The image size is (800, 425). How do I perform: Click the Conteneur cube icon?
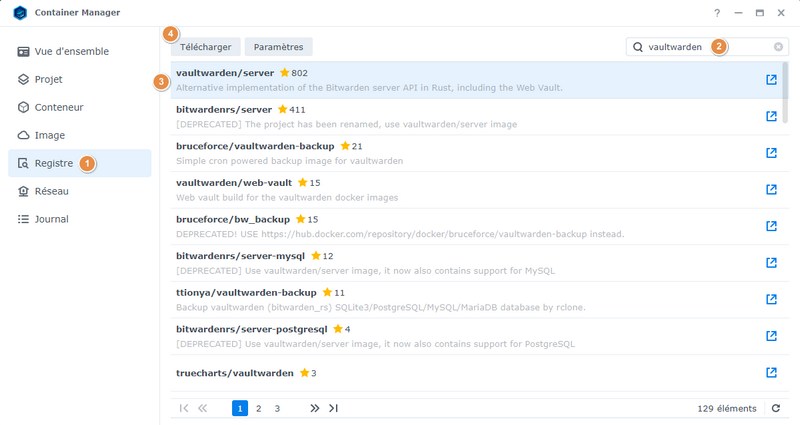point(23,107)
